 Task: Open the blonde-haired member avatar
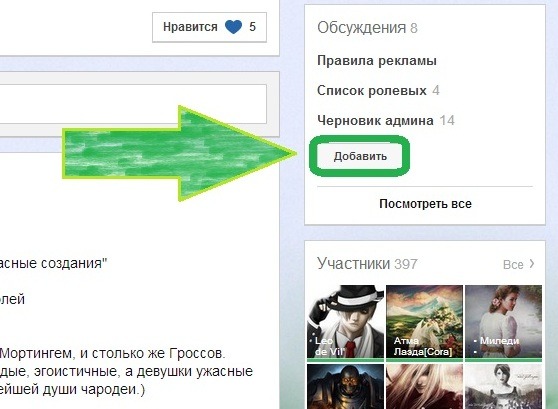pos(425,386)
